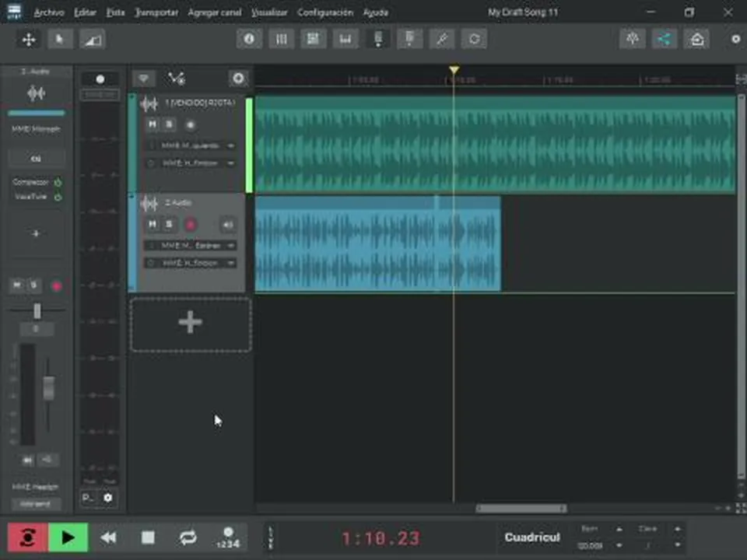Solo the channel strip with S button
The height and width of the screenshot is (560, 747).
click(33, 285)
